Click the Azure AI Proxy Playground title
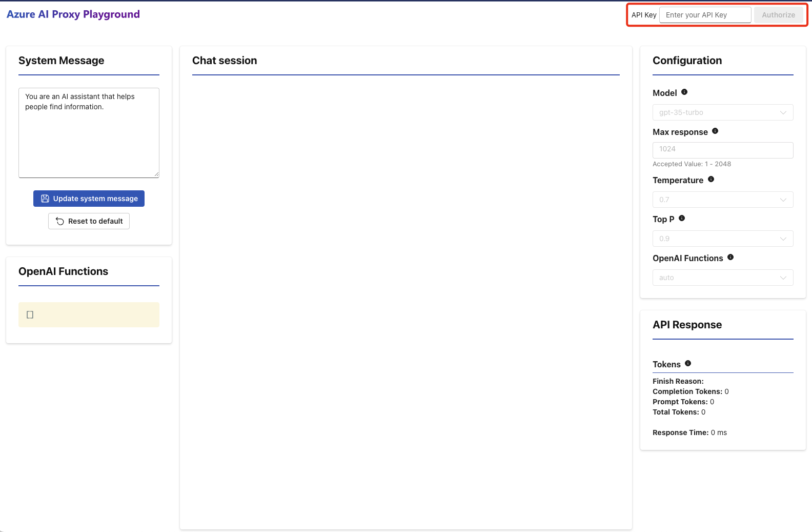Image resolution: width=812 pixels, height=532 pixels. pos(73,14)
